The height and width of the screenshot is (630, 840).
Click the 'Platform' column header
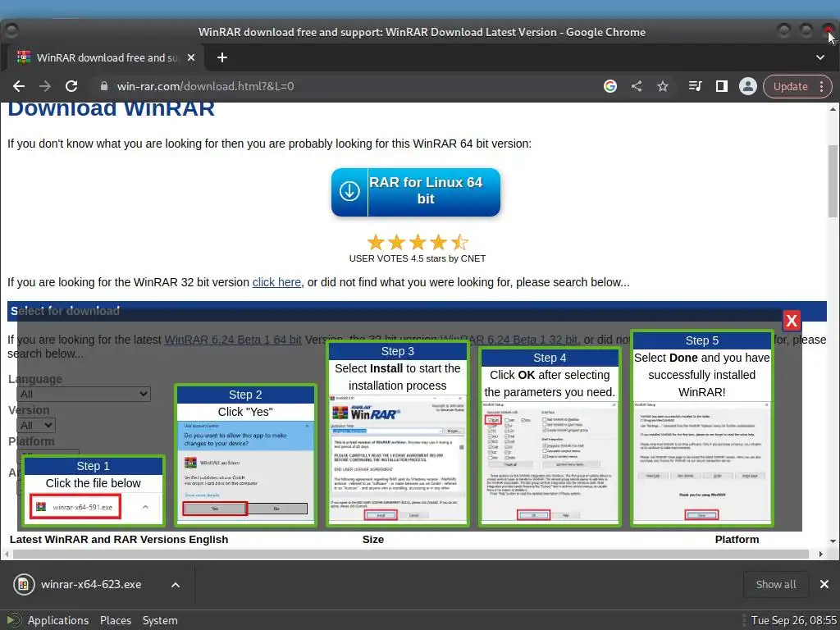(x=737, y=540)
